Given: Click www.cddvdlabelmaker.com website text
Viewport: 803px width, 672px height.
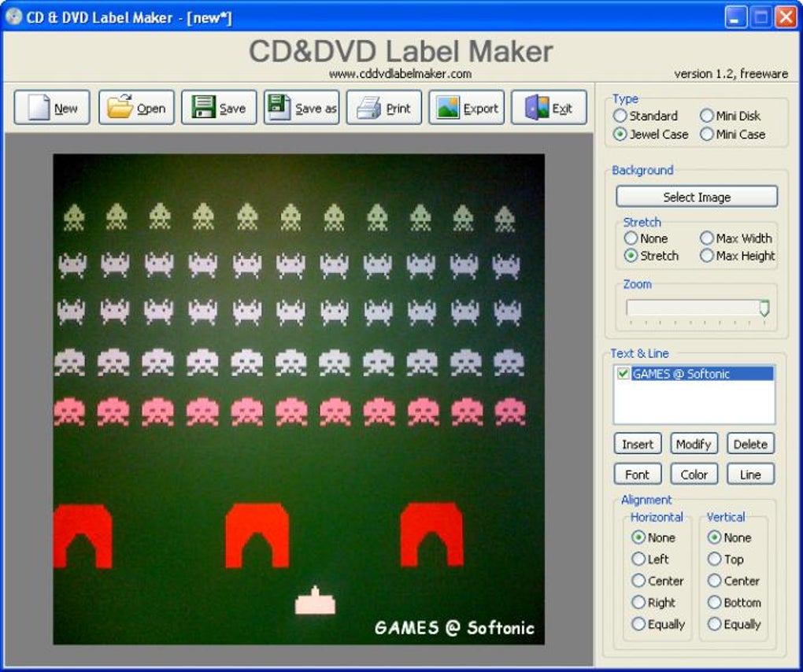Looking at the screenshot, I should tap(400, 74).
